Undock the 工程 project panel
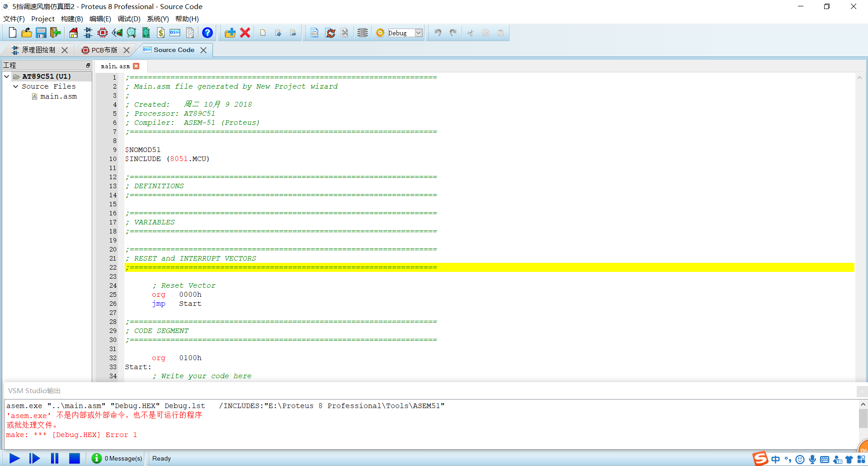Screen dimensions: 868x466 (x=88, y=66)
